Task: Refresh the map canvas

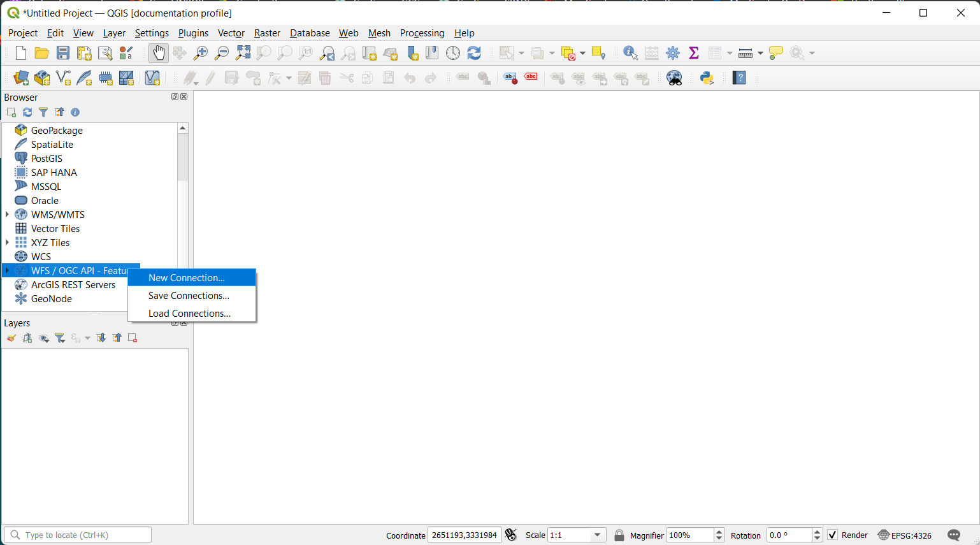Action: (474, 53)
